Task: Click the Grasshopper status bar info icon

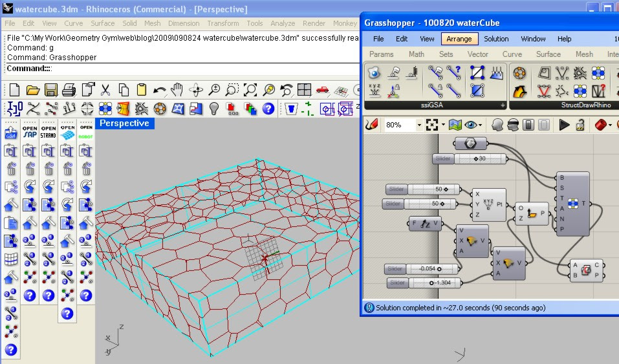Action: (x=369, y=308)
